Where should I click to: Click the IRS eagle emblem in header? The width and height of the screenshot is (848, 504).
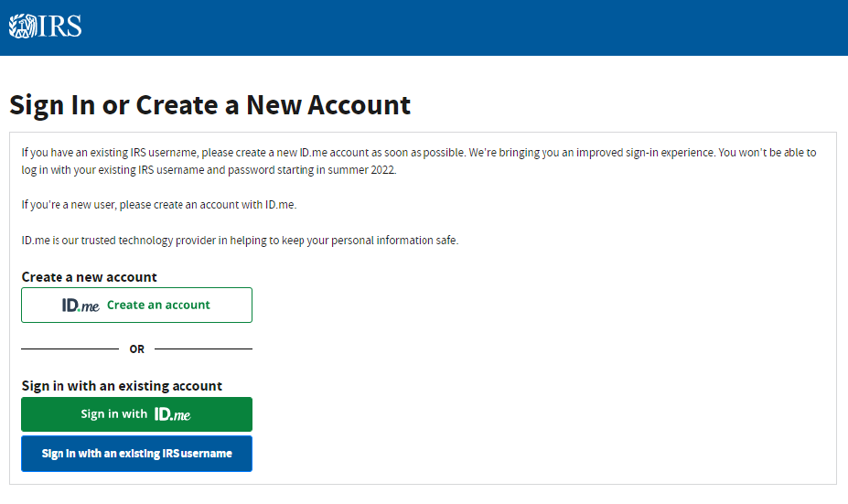[x=22, y=27]
